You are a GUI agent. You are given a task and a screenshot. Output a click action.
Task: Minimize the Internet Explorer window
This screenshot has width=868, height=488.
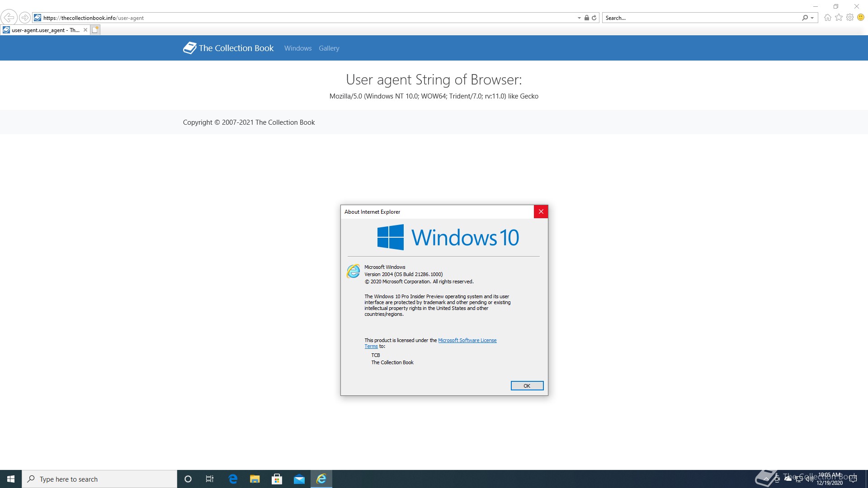(x=816, y=6)
